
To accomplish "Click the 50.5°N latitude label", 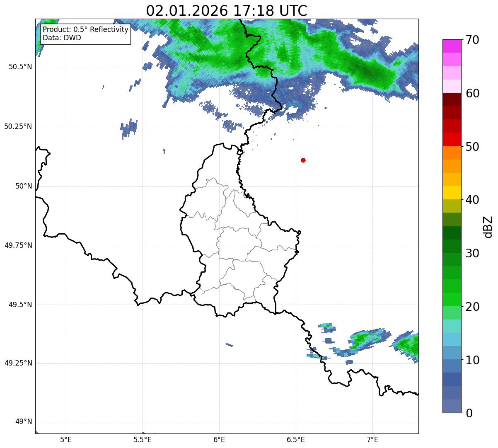I will [x=20, y=67].
